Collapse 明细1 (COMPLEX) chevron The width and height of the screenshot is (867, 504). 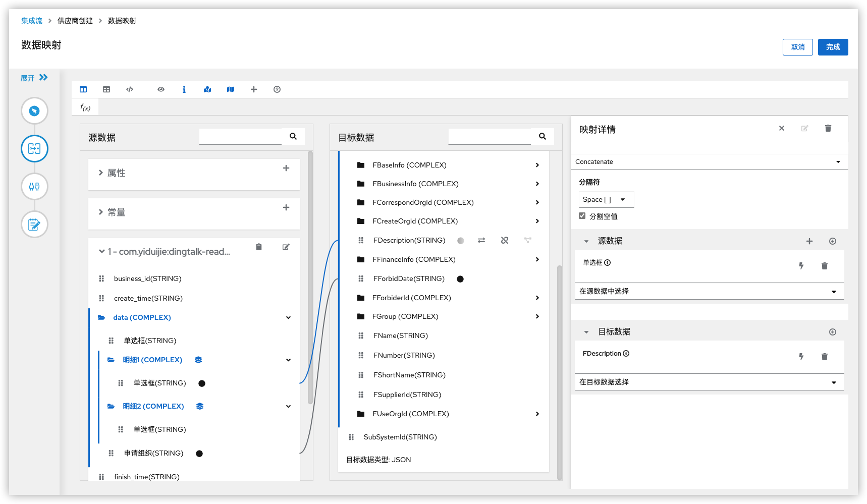point(288,360)
